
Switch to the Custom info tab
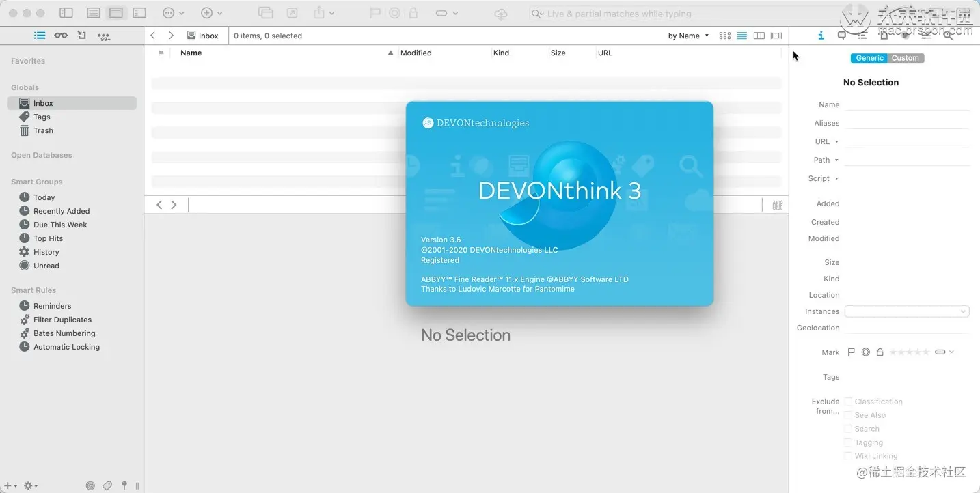pos(906,58)
